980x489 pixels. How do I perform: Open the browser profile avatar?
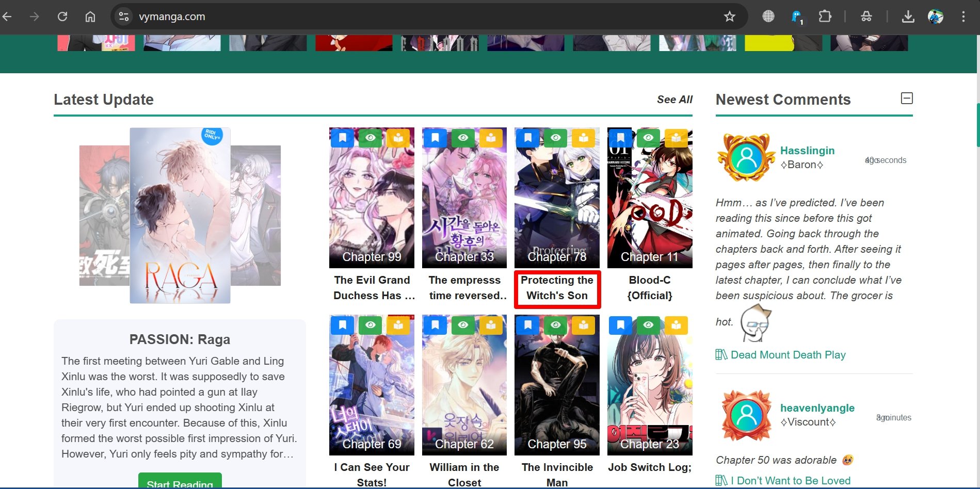[936, 17]
